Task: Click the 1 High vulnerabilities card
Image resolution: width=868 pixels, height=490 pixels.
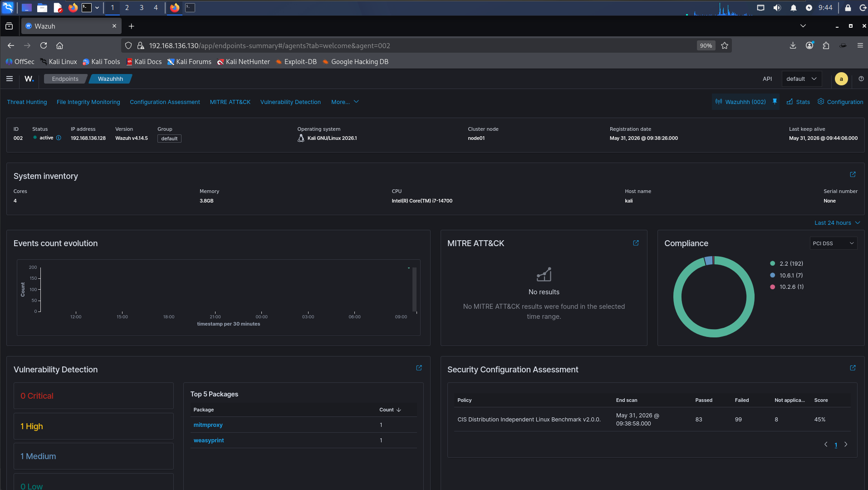Action: coord(93,426)
